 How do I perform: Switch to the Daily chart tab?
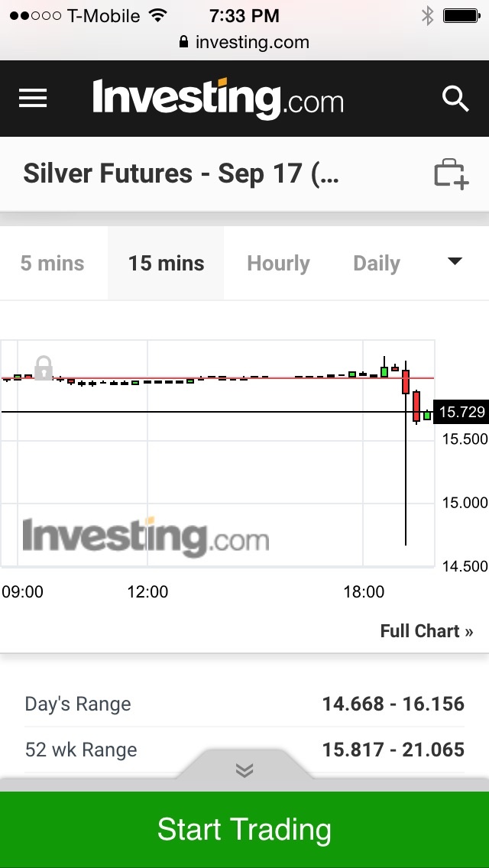pos(376,264)
